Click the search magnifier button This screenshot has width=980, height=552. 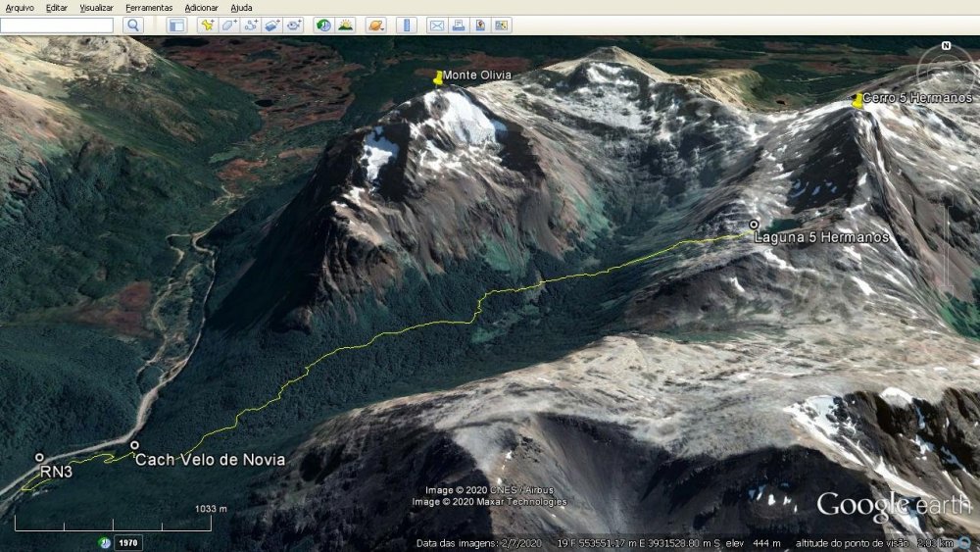click(133, 25)
